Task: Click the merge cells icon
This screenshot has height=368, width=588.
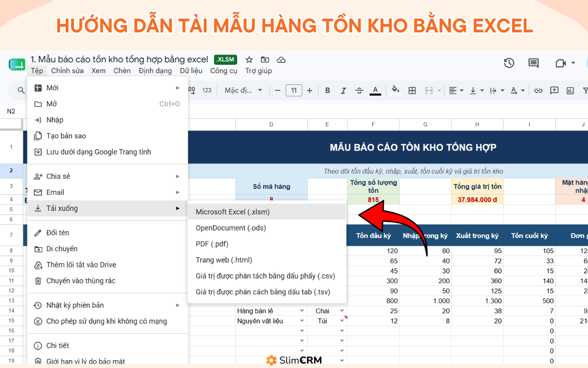Action: (429, 90)
